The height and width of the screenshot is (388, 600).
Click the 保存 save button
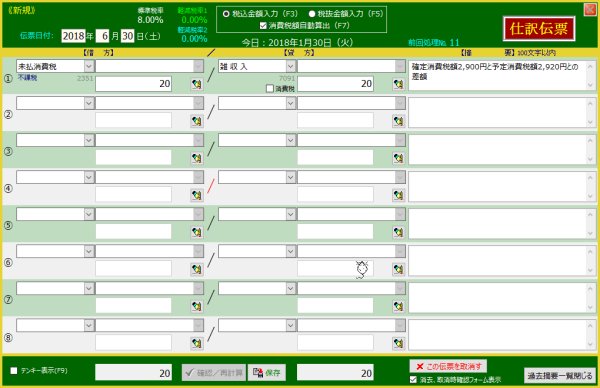[267, 373]
